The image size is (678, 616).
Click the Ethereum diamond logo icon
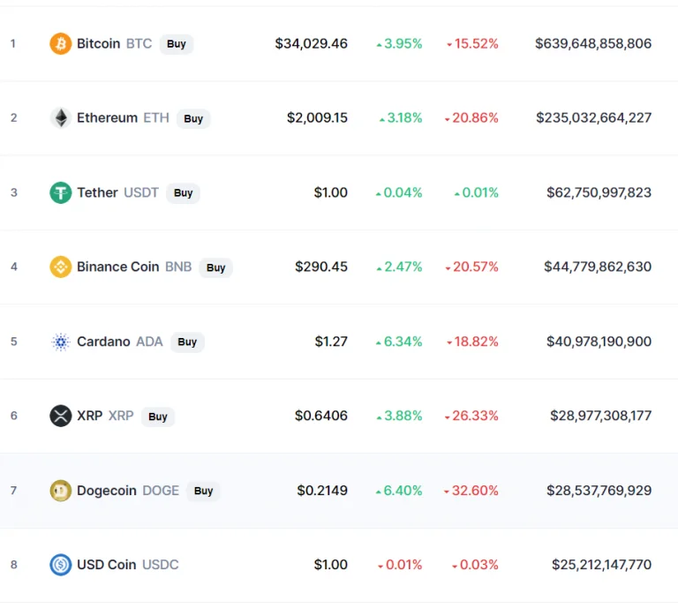[x=60, y=118]
